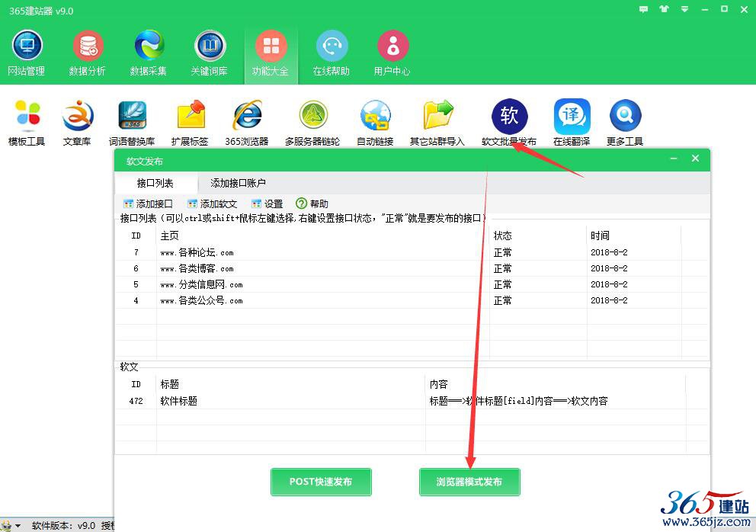The image size is (756, 532).
Task: Click the 主页 column header
Action: (x=170, y=236)
